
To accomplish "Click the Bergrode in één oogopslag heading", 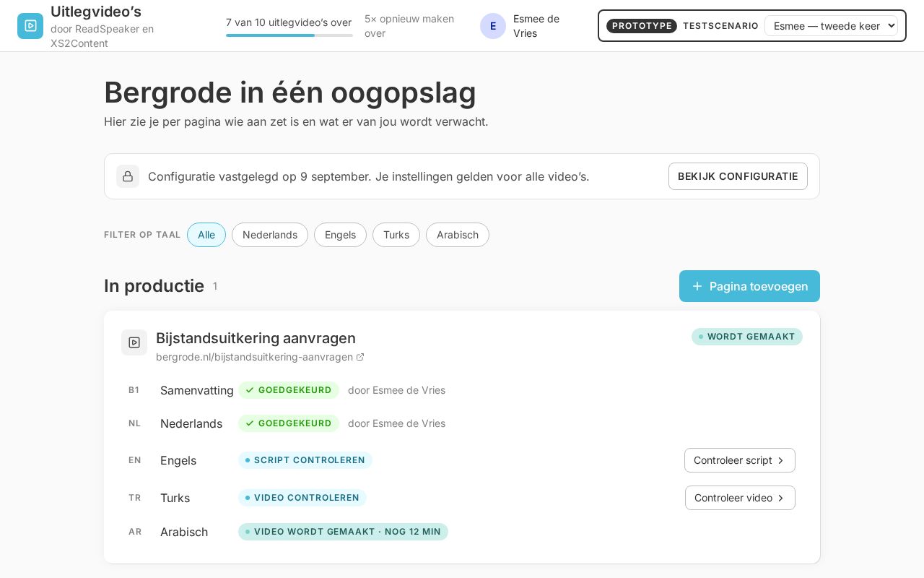I will coord(290,92).
